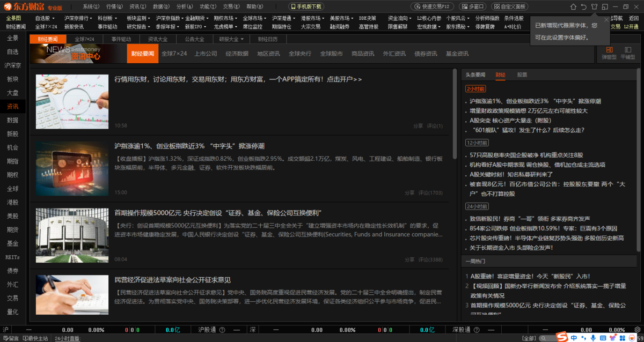Select the 上市公司 news category
Viewport: 644px width, 342px height.
point(206,54)
